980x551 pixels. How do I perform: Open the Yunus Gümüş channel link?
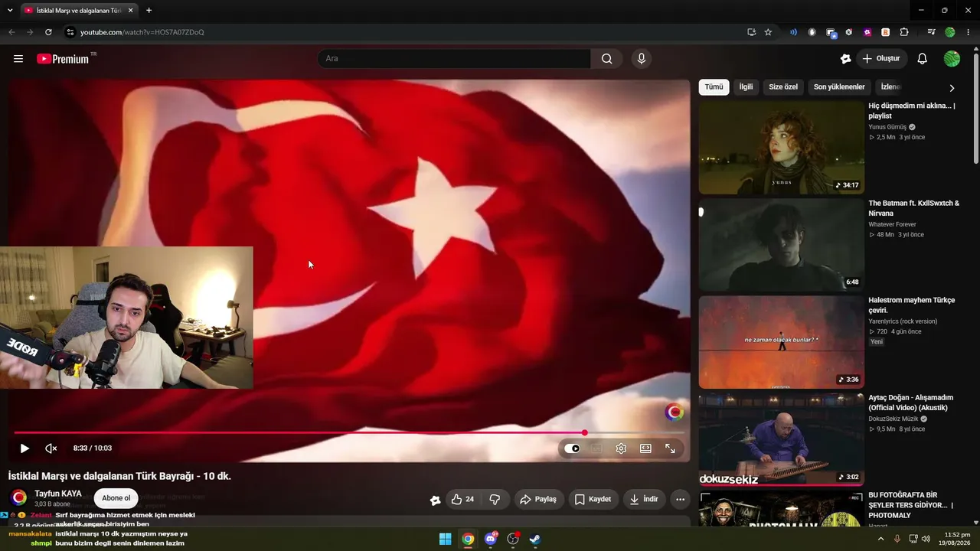pos(887,127)
